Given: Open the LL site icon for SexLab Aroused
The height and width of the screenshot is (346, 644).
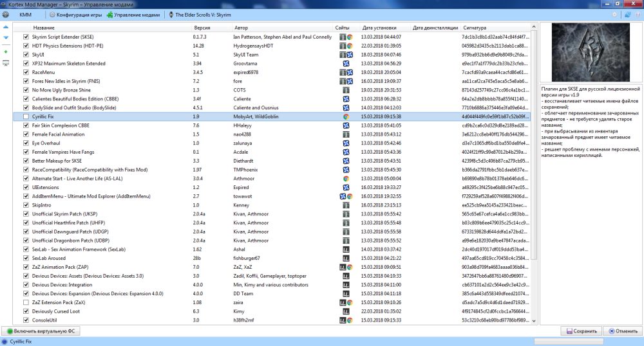Looking at the screenshot, I should point(346,259).
